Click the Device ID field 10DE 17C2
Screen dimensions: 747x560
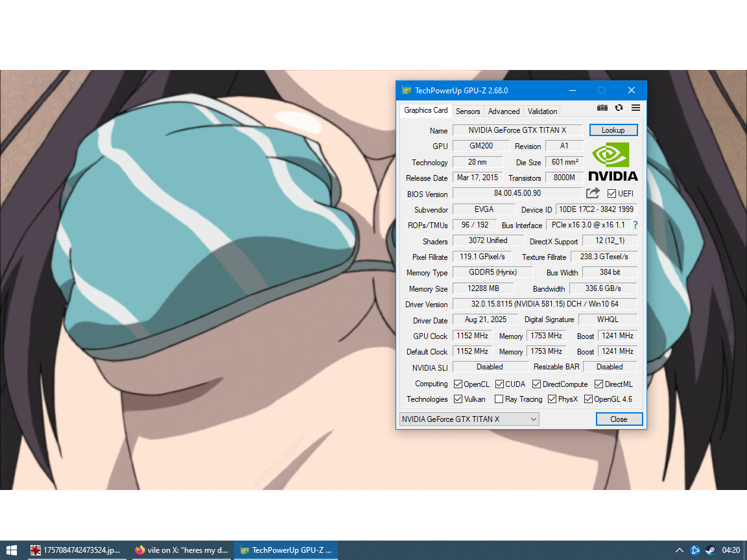[597, 209]
